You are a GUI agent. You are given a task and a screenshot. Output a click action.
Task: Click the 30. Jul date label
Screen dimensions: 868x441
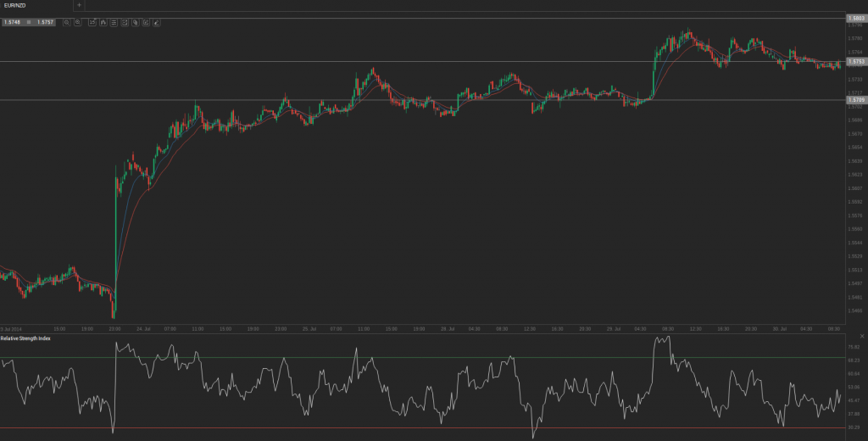pyautogui.click(x=780, y=328)
